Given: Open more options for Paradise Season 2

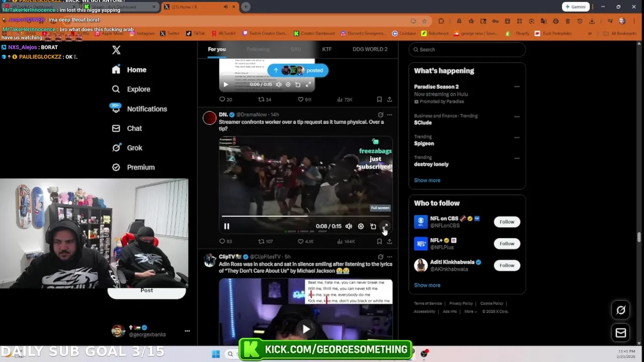Looking at the screenshot, I should [517, 87].
